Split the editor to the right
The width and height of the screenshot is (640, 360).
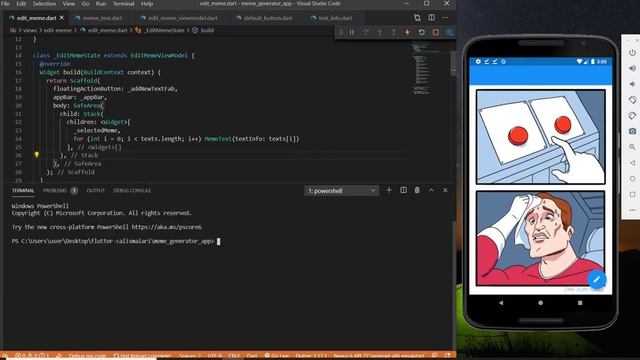431,18
